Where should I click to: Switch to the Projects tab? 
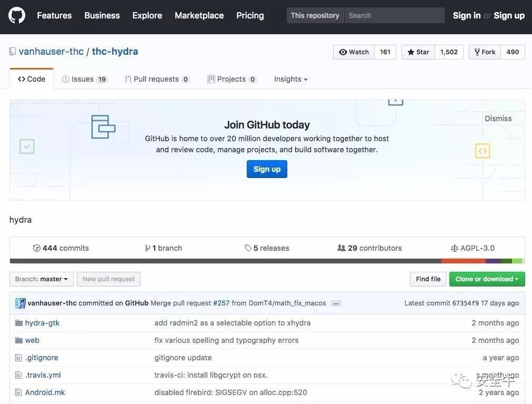(232, 79)
